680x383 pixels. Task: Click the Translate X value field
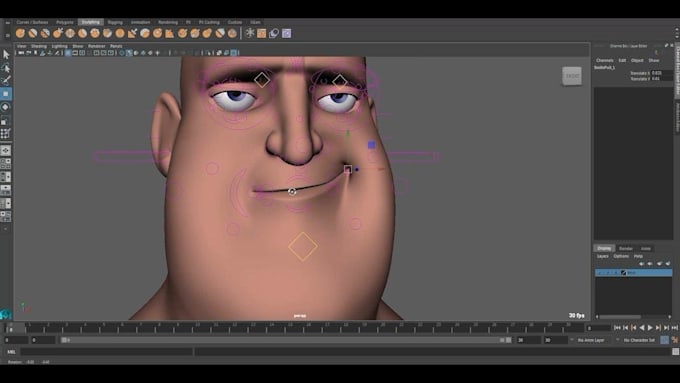[x=661, y=73]
